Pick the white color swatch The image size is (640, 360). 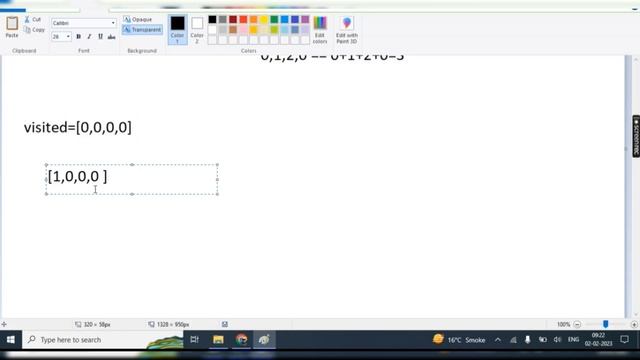point(212,29)
